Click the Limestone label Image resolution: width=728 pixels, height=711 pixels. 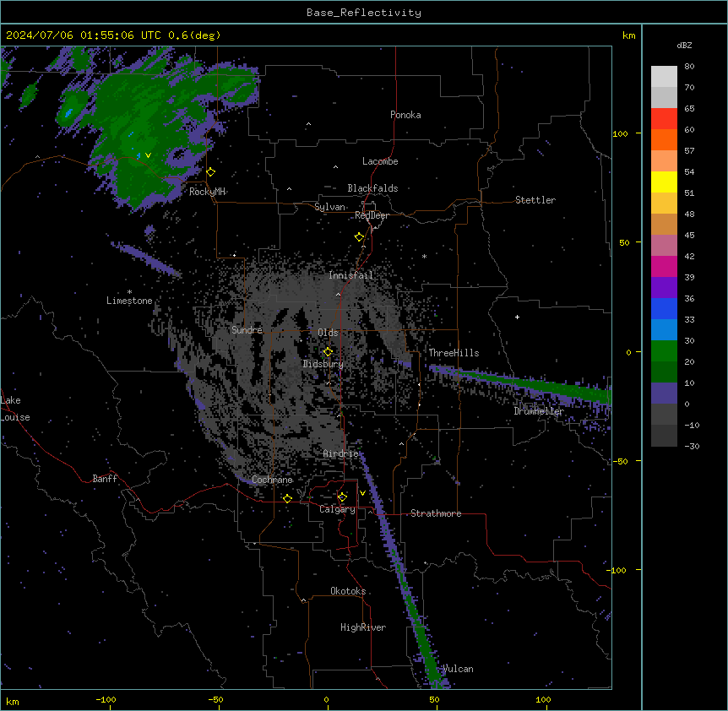129,301
